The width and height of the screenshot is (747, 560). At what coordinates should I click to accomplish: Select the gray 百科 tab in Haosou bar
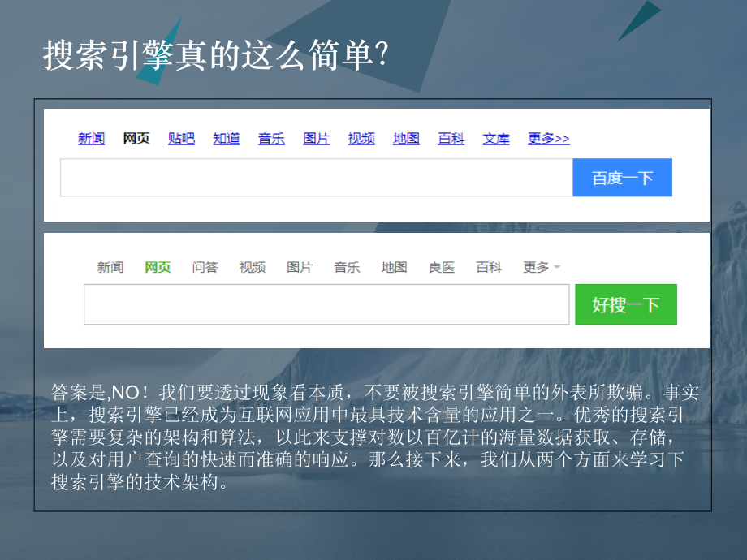[489, 267]
